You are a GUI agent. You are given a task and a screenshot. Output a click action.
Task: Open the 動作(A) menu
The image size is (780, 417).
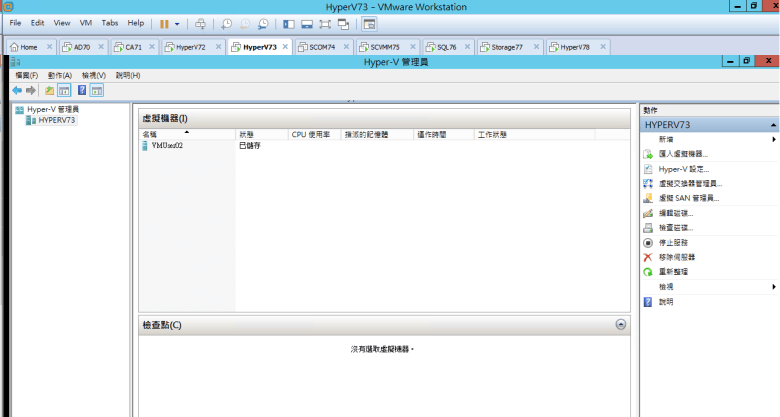(60, 75)
